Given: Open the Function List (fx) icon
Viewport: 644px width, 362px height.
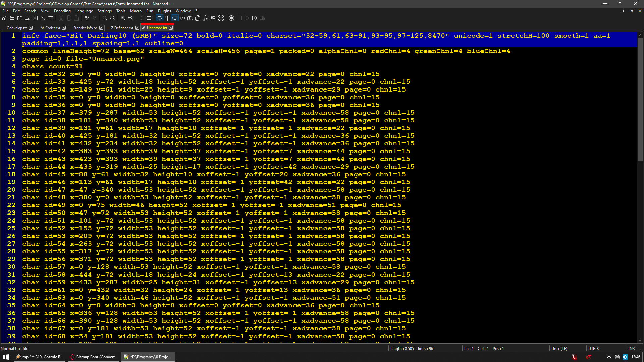Looking at the screenshot, I should click(206, 18).
